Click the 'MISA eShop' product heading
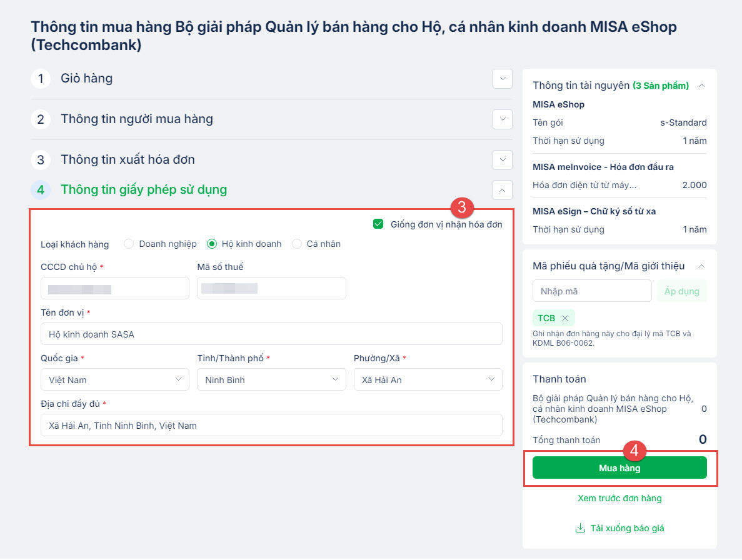Screen dimensions: 742x560 (x=558, y=104)
